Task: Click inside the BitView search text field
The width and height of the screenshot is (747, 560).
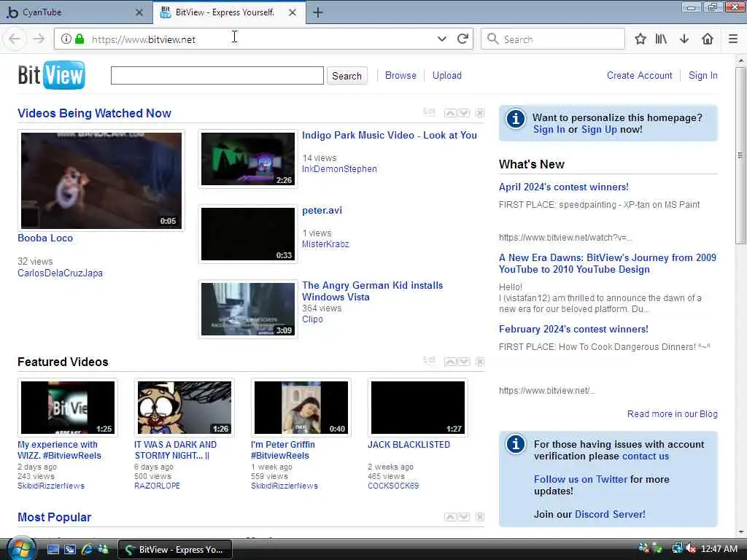Action: click(x=217, y=75)
